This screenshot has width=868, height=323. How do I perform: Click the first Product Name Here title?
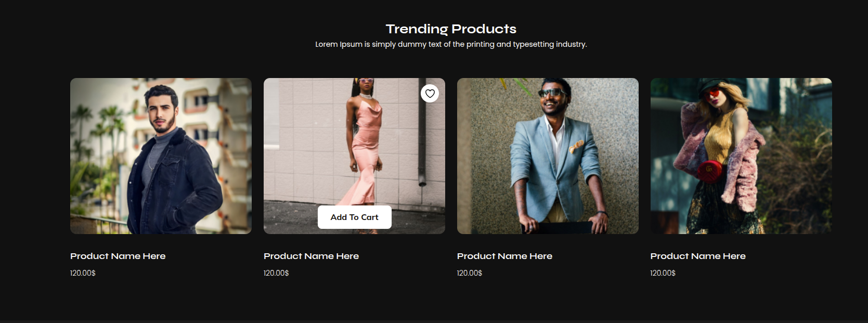pos(118,256)
